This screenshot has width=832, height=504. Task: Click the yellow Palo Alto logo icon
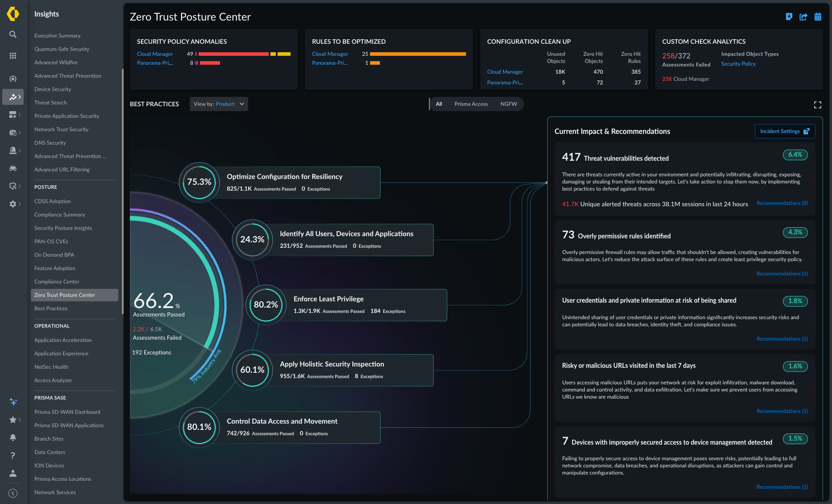[13, 14]
